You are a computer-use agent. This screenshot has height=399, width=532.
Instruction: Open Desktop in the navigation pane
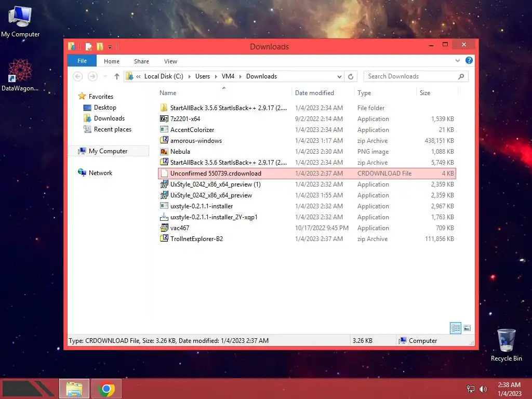[x=105, y=108]
